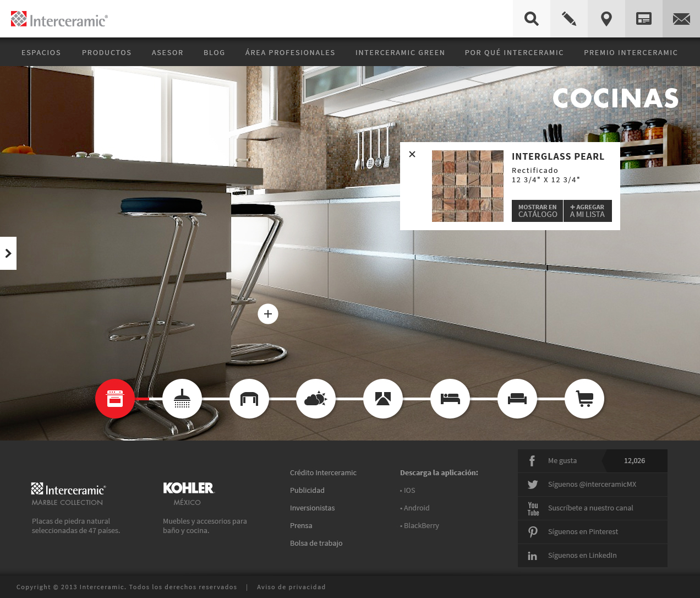Select the shower bathroom room icon

pos(182,399)
